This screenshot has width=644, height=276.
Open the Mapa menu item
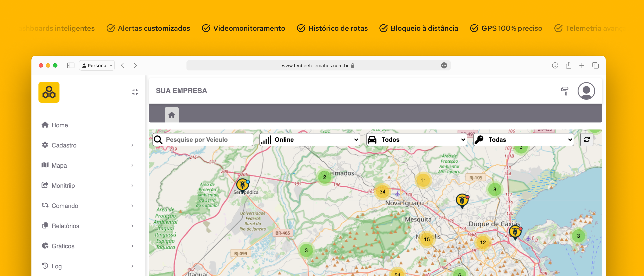(x=87, y=165)
